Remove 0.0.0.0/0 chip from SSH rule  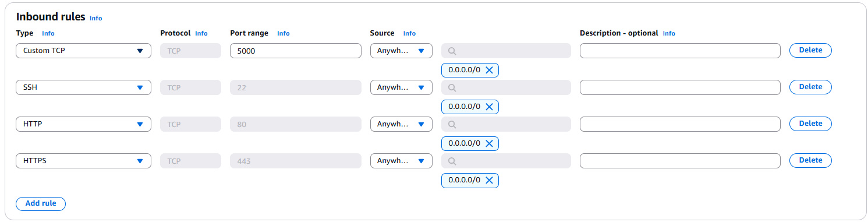pyautogui.click(x=489, y=107)
